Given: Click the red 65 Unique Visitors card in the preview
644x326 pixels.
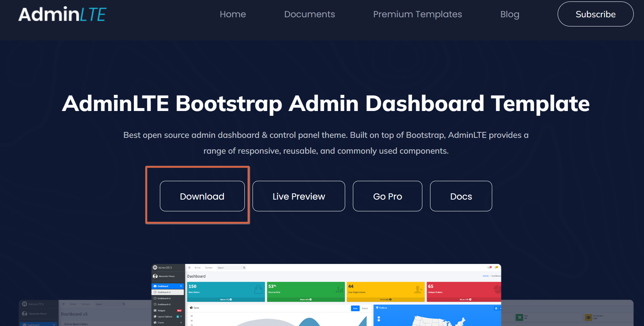Looking at the screenshot, I should coord(464,292).
